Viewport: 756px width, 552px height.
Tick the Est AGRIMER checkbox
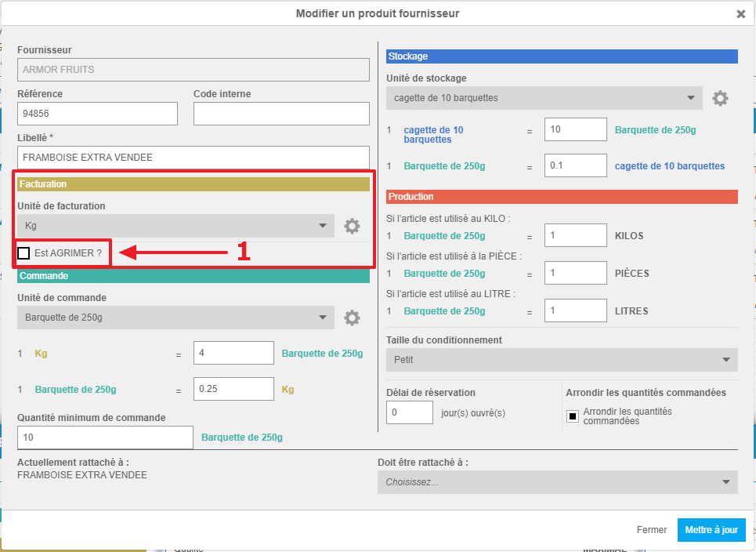click(x=24, y=252)
